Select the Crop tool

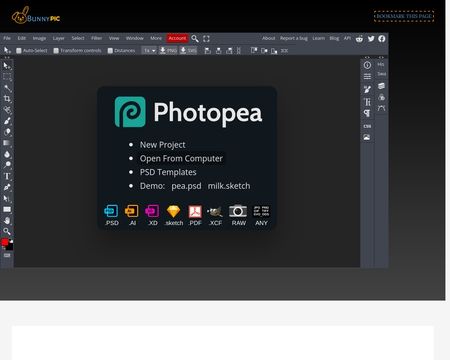(x=7, y=99)
